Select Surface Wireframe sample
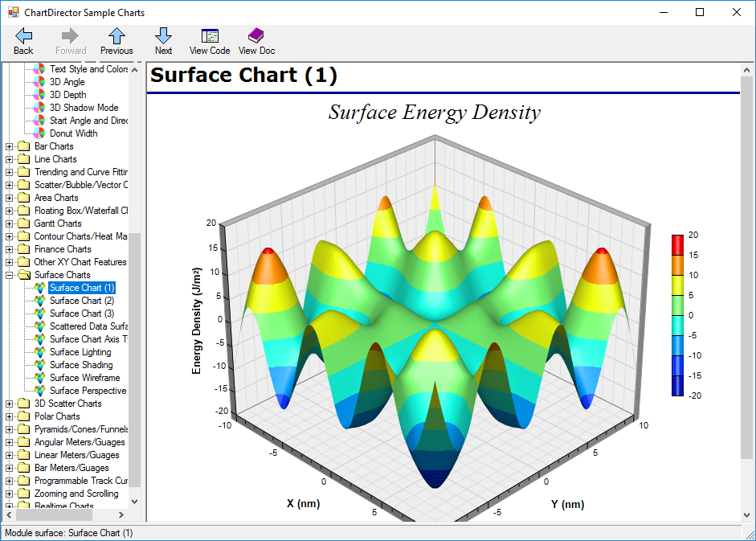This screenshot has width=756, height=541. (x=84, y=378)
